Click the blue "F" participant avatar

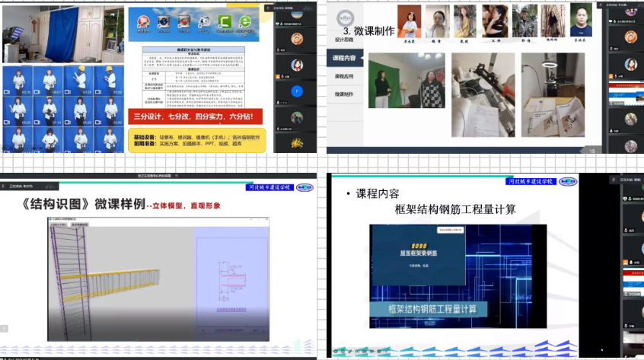click(298, 91)
